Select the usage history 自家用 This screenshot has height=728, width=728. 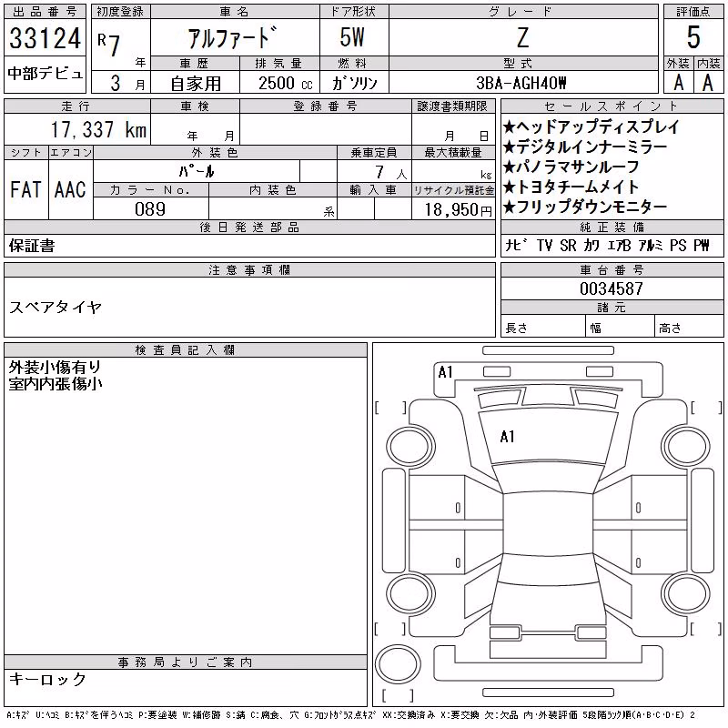[x=196, y=84]
